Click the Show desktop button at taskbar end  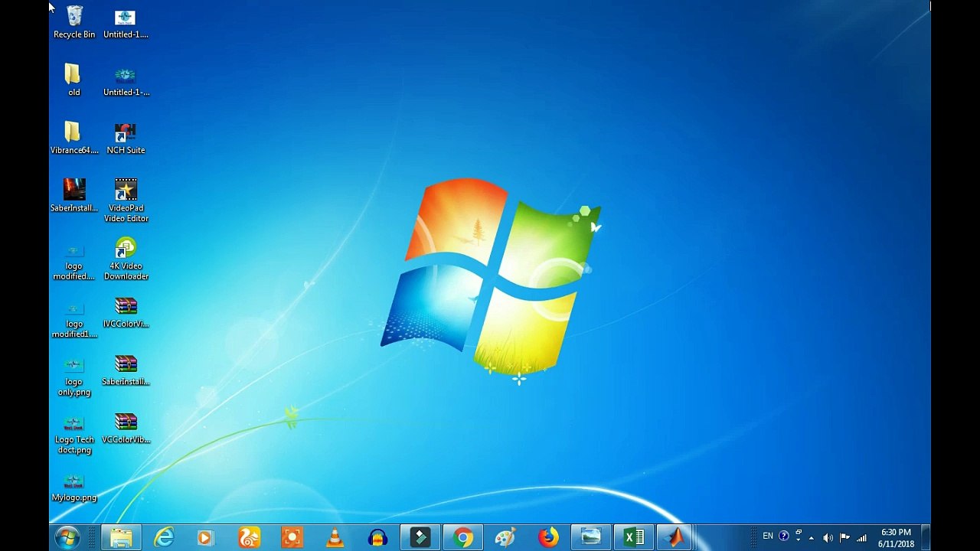(925, 538)
